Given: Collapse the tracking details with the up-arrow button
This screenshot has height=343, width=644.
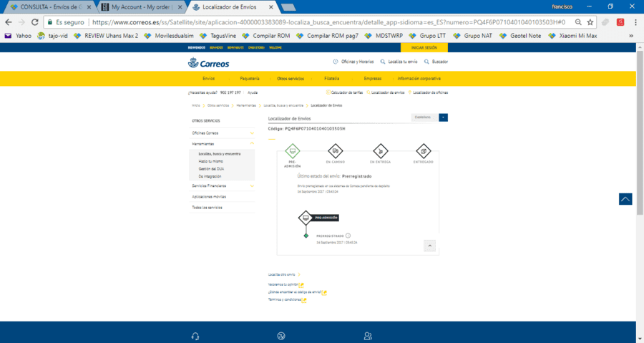Looking at the screenshot, I should (x=429, y=246).
